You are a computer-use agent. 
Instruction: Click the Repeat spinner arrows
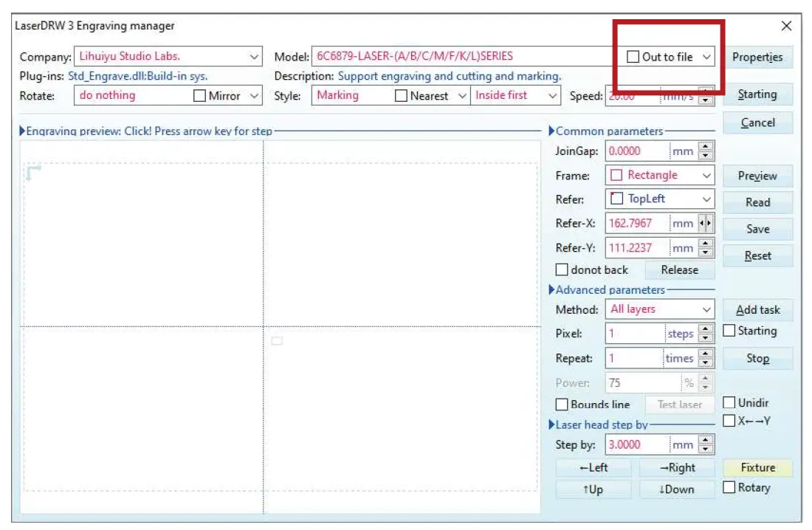pyautogui.click(x=705, y=359)
